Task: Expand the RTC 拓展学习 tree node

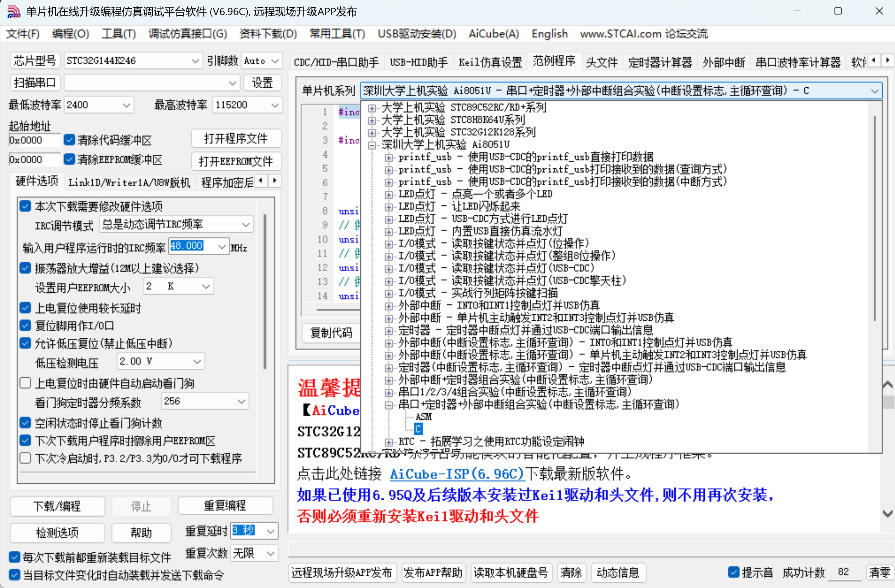Action: tap(388, 442)
